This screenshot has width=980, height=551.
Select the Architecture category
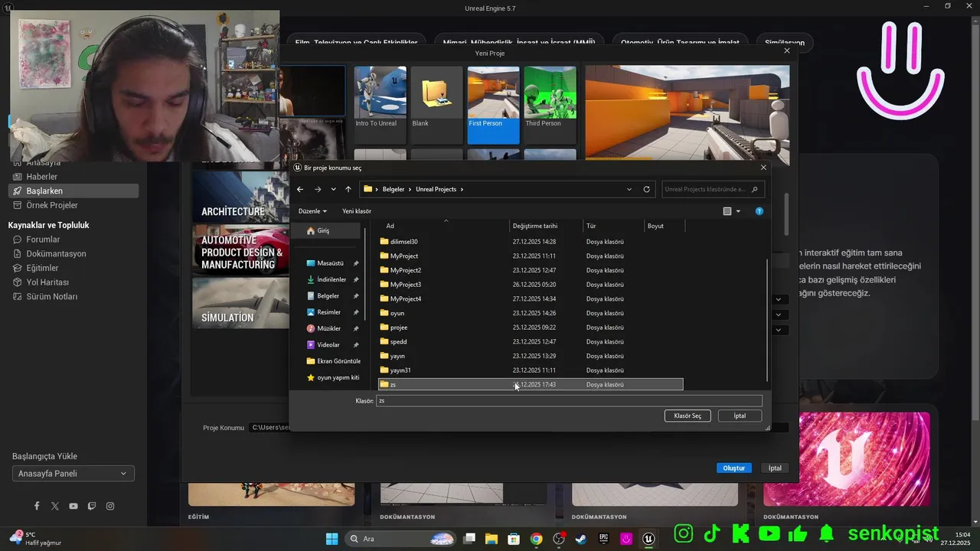[240, 196]
